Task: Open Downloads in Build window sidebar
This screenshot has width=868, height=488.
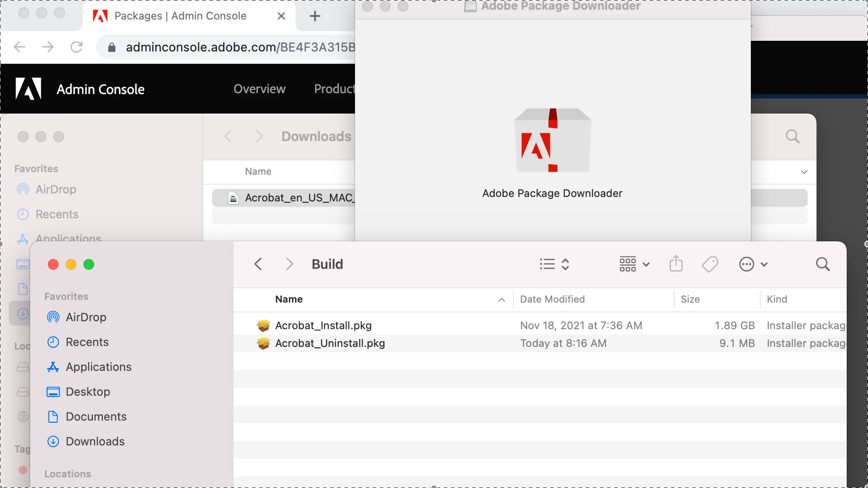Action: click(86, 441)
